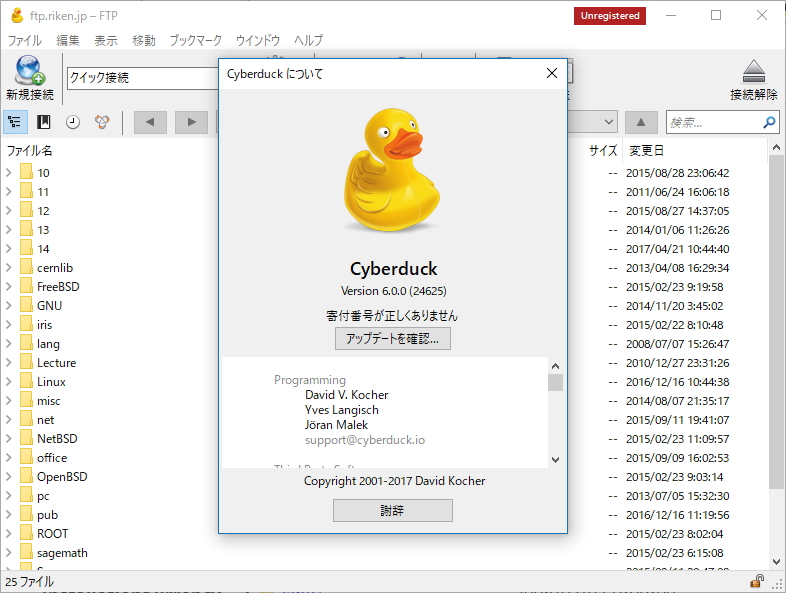Click the クイック接続 input field
This screenshot has height=593, width=786.
click(x=143, y=78)
